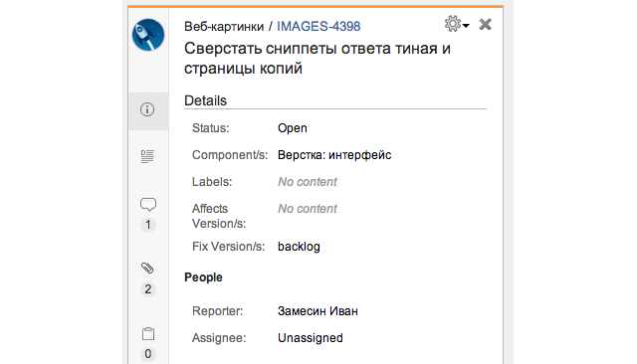Click the Assignee: field label
The width and height of the screenshot is (637, 364).
point(219,338)
